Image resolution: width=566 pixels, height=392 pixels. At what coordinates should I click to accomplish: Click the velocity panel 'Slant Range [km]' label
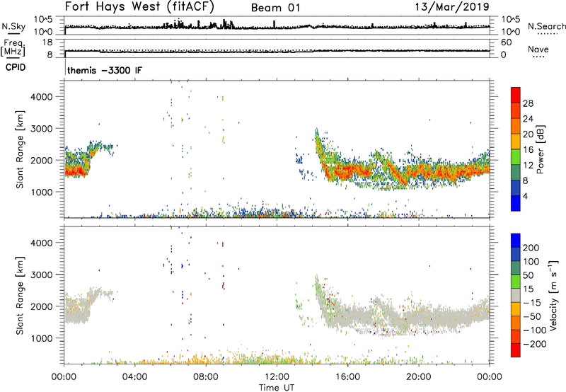pyautogui.click(x=20, y=296)
